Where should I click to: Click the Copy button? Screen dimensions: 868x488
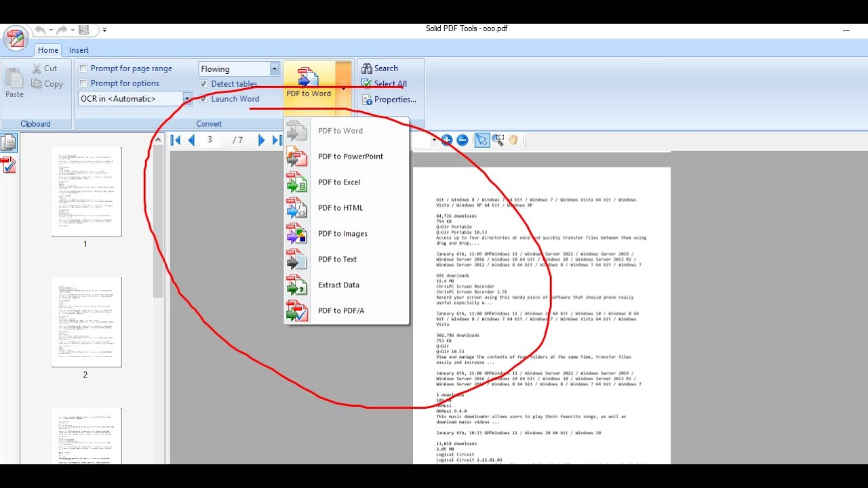47,84
